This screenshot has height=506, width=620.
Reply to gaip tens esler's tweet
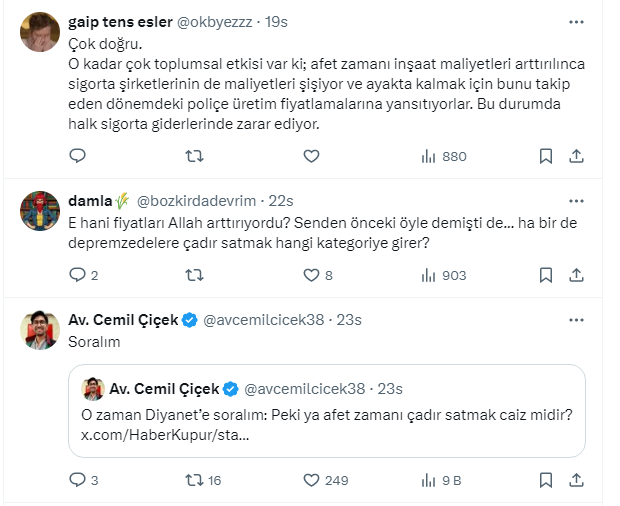[78, 156]
